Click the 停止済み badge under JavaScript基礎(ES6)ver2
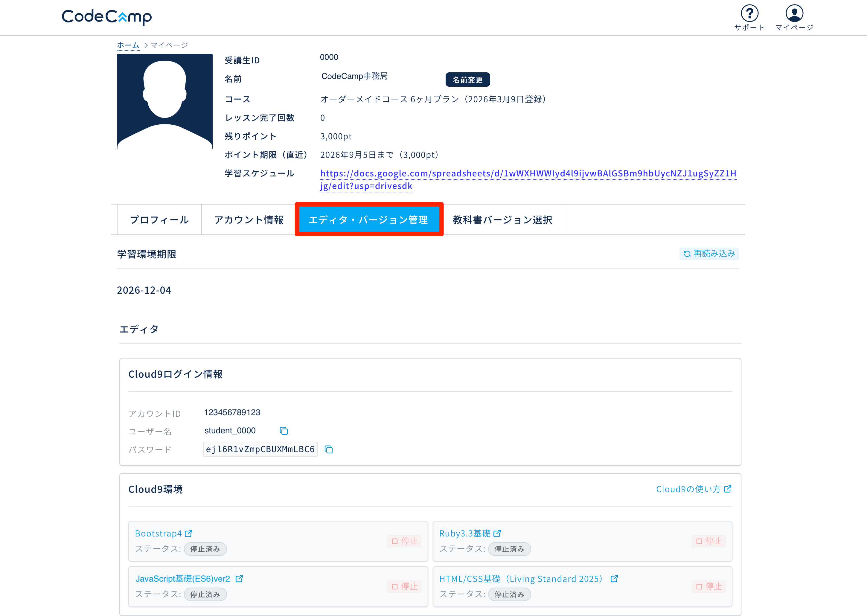Viewport: 867px width, 616px height. point(205,594)
